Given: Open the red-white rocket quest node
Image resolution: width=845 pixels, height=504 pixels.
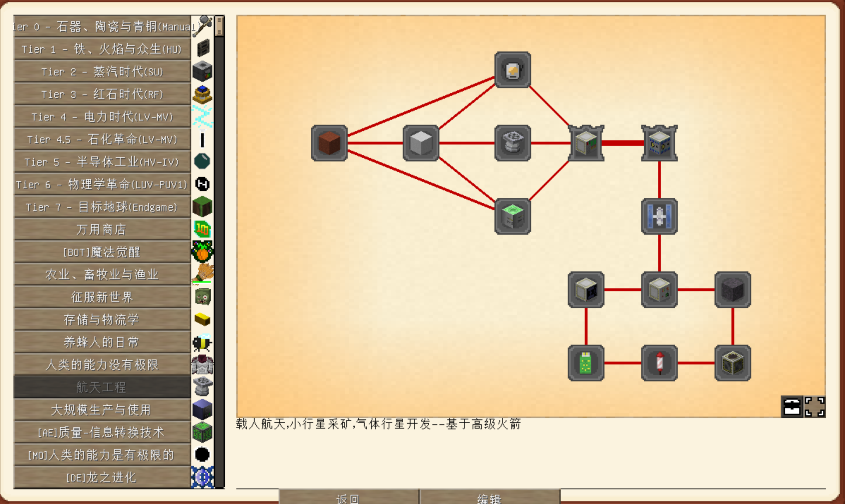Looking at the screenshot, I should [x=659, y=363].
